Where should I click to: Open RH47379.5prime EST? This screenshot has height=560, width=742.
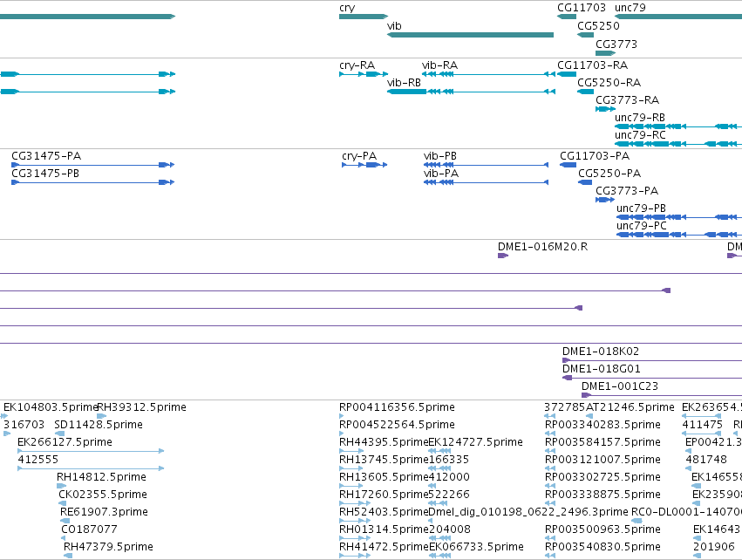(68, 556)
